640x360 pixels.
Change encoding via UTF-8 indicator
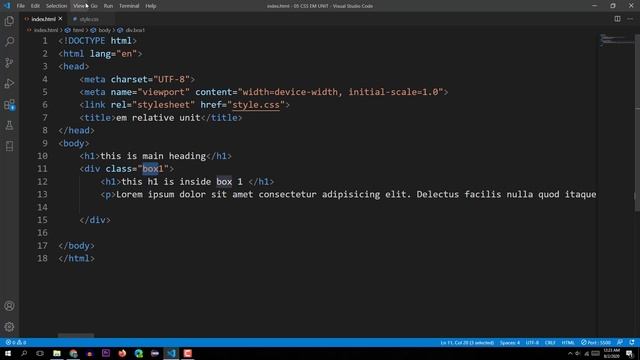532,342
